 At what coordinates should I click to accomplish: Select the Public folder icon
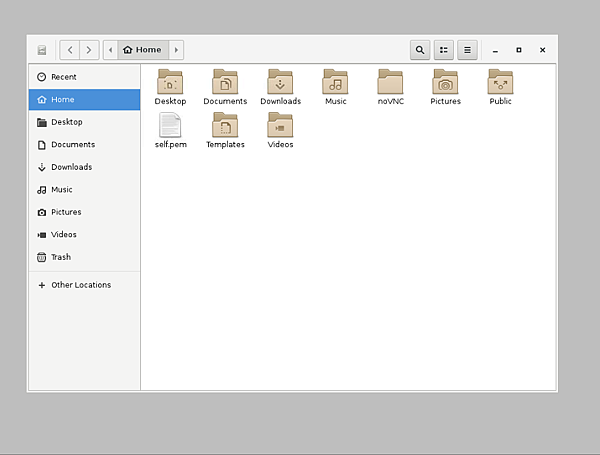coord(500,83)
